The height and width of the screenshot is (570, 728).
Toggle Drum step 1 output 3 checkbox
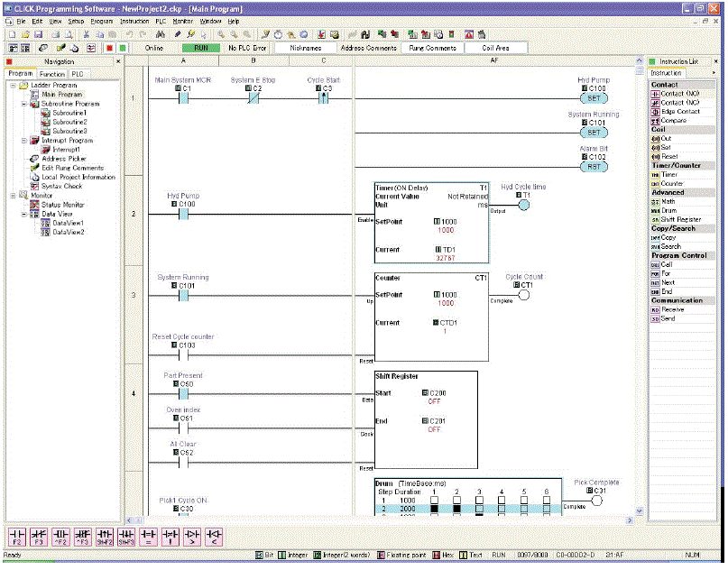tap(479, 500)
